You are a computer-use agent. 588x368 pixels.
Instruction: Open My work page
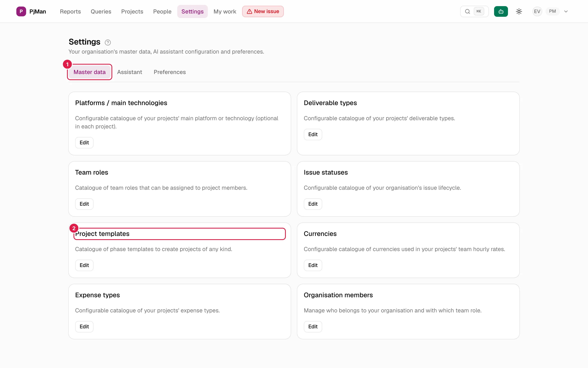pos(225,11)
